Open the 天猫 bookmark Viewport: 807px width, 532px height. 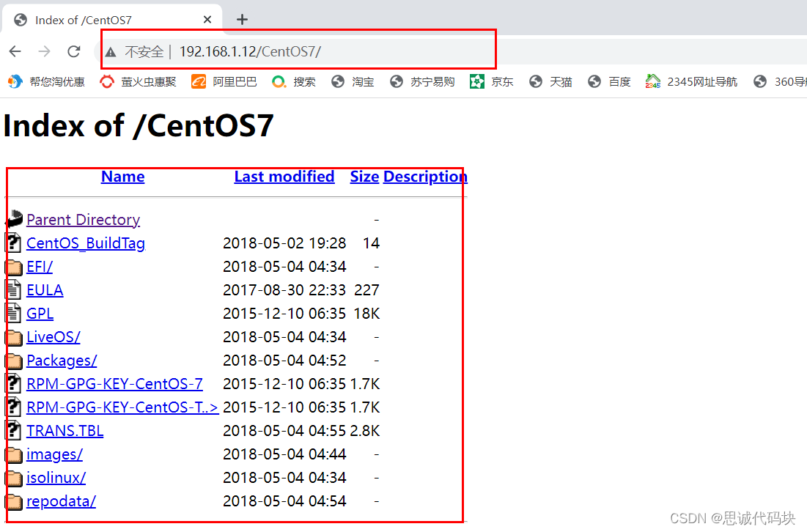coord(550,82)
